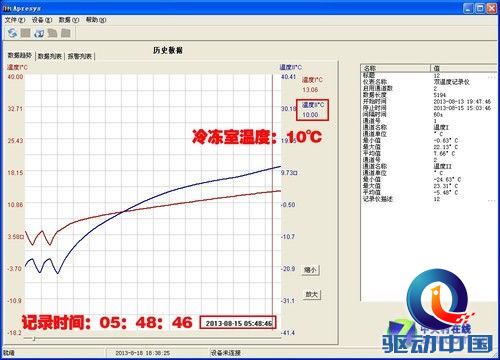Click the right axis title 温度II°C above 40.41
The height and width of the screenshot is (360, 500).
click(x=290, y=67)
